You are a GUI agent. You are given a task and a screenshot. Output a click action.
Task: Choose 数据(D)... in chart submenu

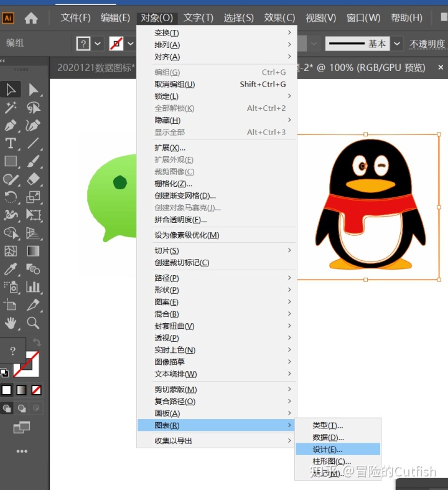(338, 438)
